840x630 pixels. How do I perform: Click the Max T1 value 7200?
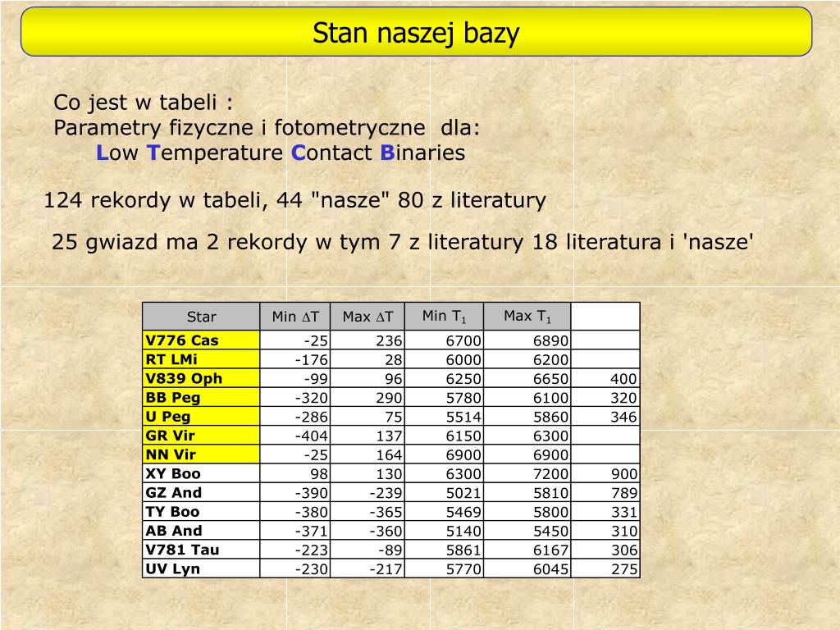coord(550,473)
